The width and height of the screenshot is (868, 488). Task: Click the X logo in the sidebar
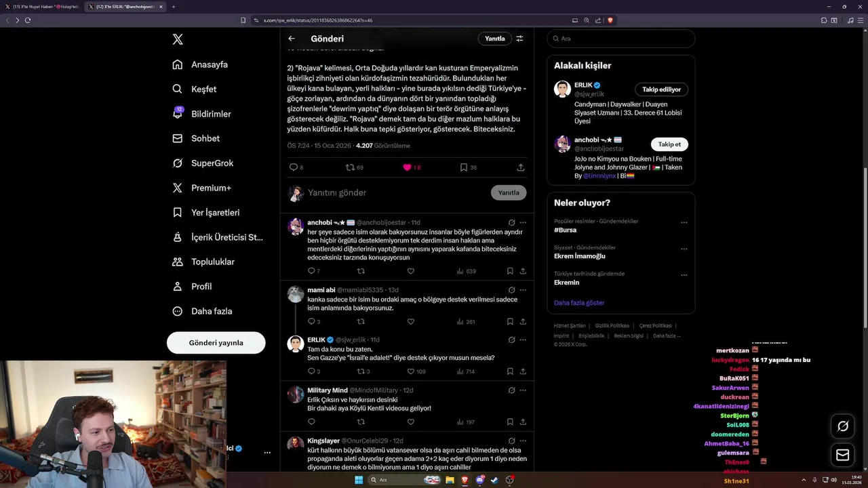[x=178, y=39]
